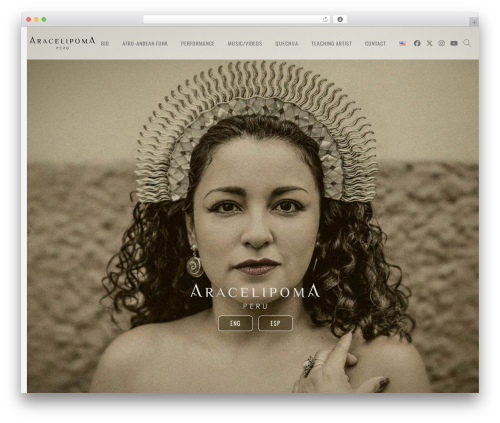The image size is (500, 423).
Task: Open the Facebook social link
Action: (417, 43)
